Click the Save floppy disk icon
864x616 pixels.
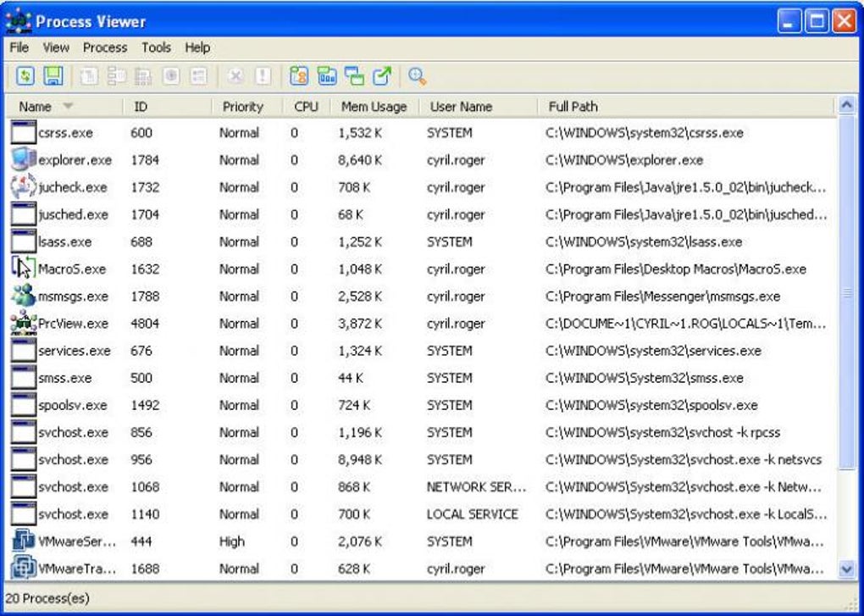(53, 76)
